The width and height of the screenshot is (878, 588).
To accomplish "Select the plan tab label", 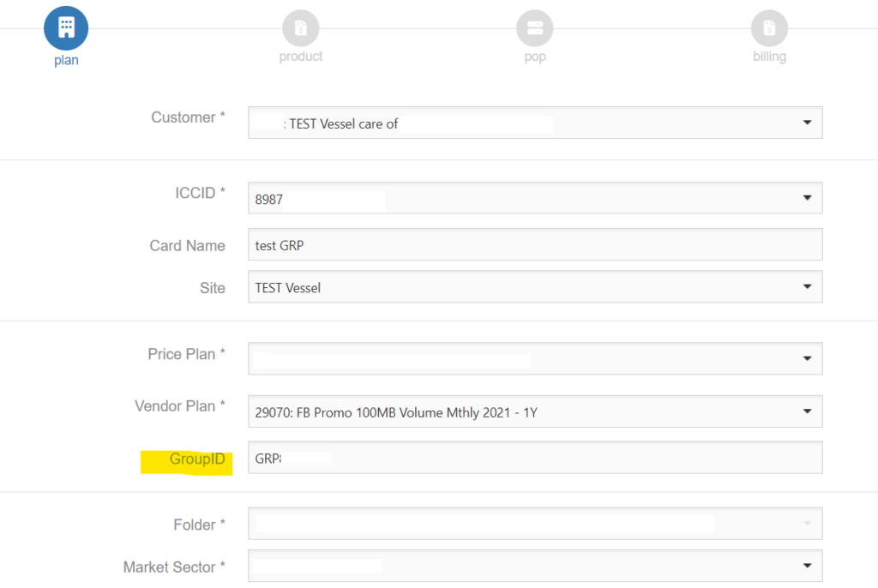I will click(66, 60).
